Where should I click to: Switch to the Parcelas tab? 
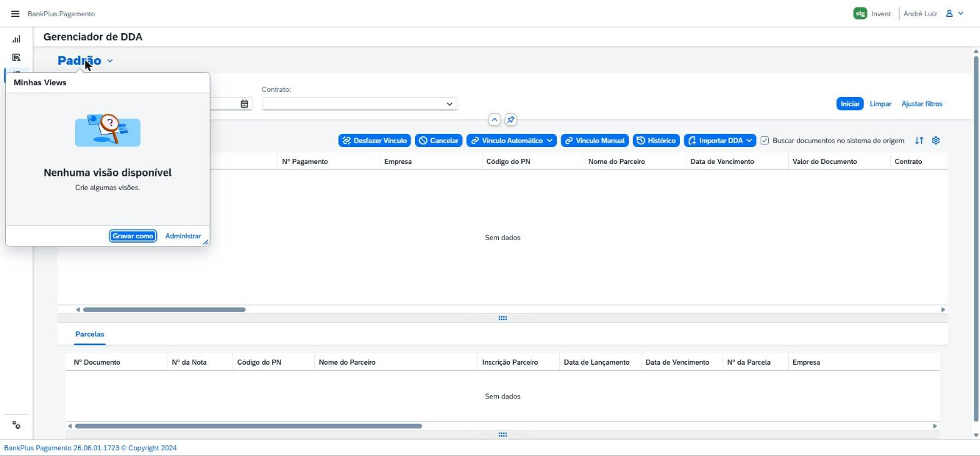pyautogui.click(x=89, y=334)
